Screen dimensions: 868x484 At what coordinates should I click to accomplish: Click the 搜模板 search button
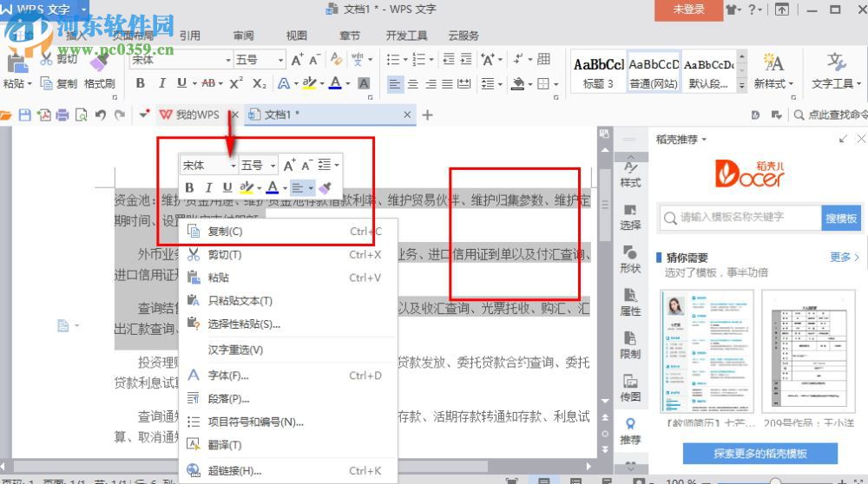pyautogui.click(x=841, y=218)
